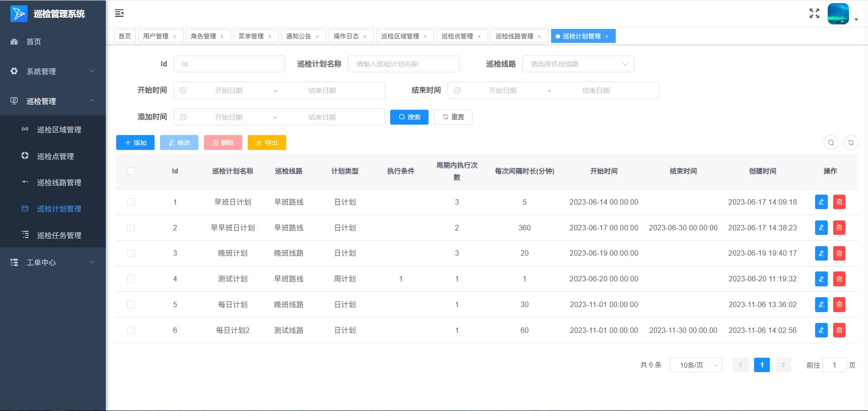
Task: Click the blue 搜索 button
Action: (409, 117)
